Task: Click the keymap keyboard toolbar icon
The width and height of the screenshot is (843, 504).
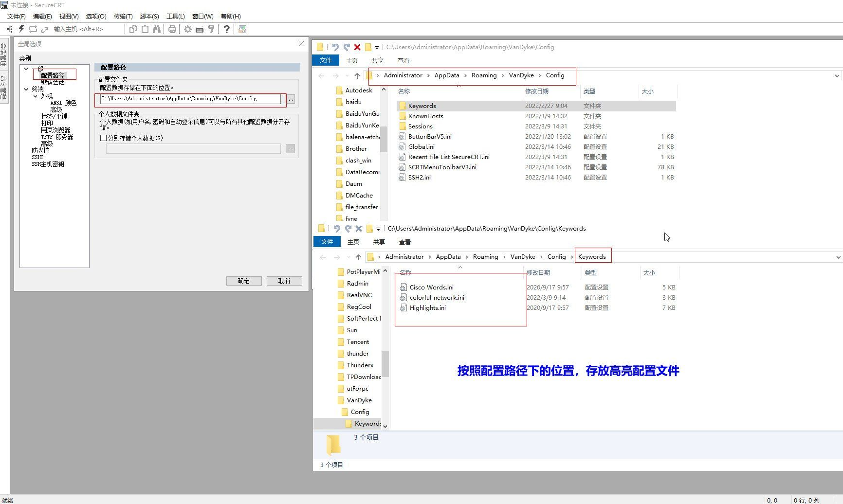Action: click(200, 29)
